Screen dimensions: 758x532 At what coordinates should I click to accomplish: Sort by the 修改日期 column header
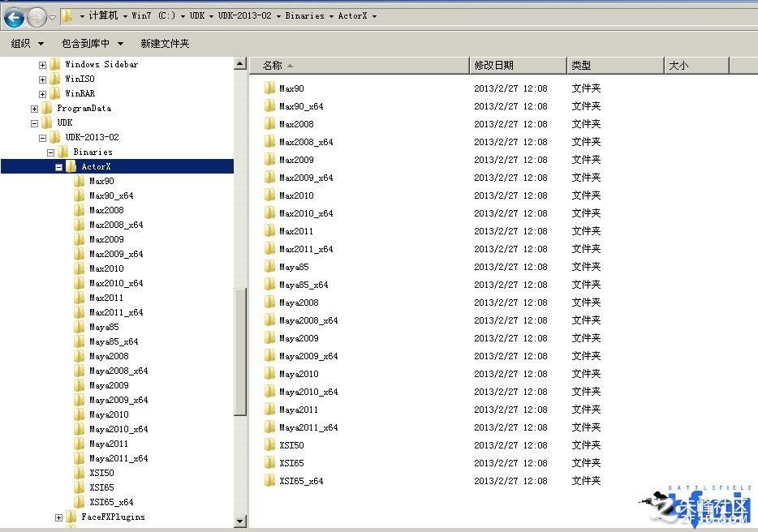[x=518, y=65]
